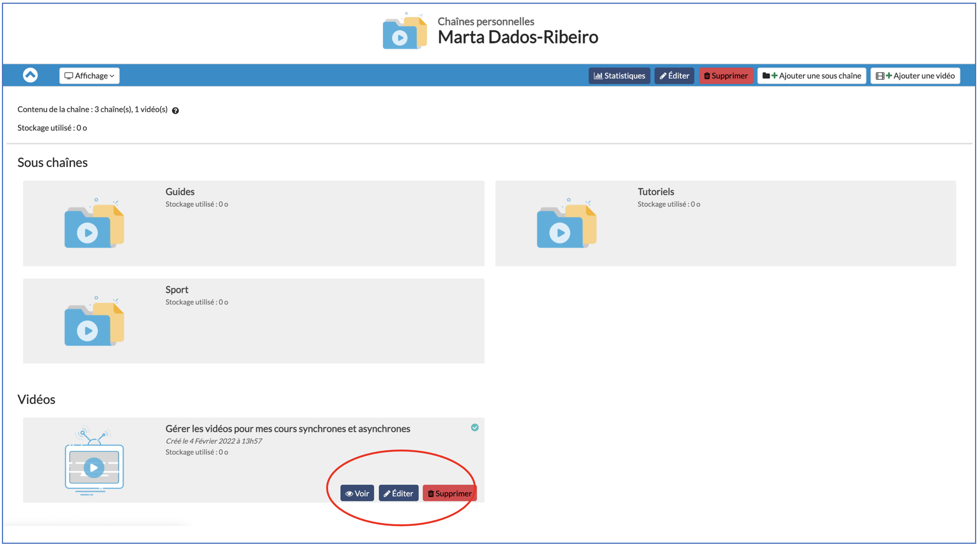The width and height of the screenshot is (980, 548).
Task: Click the green check status icon
Action: (x=475, y=427)
